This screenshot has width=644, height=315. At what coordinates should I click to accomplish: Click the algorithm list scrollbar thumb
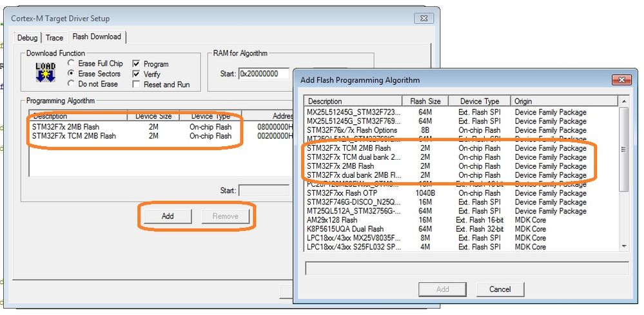[x=624, y=149]
